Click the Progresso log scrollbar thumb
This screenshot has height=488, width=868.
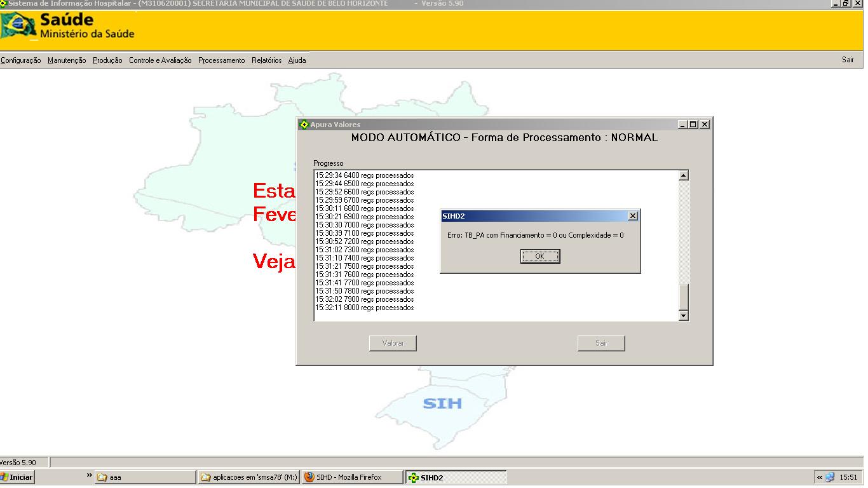click(684, 297)
